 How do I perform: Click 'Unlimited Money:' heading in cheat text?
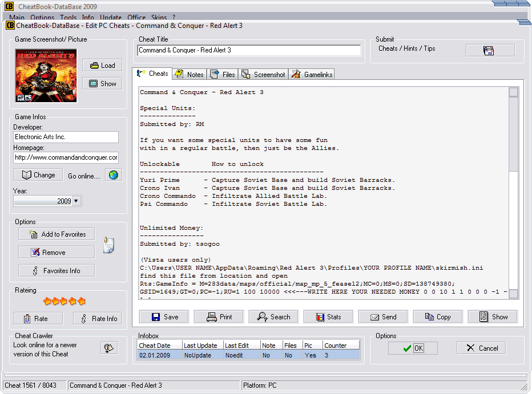(x=171, y=228)
